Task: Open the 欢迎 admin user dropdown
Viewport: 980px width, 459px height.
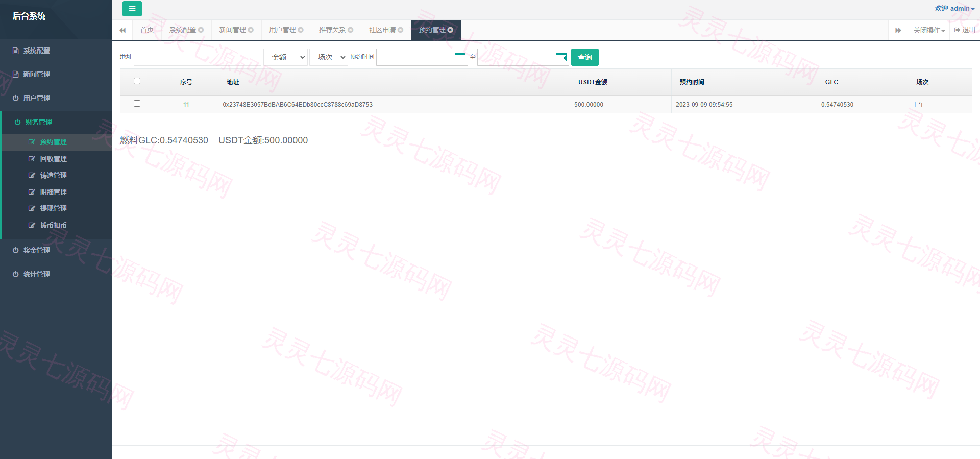Action: [x=954, y=8]
